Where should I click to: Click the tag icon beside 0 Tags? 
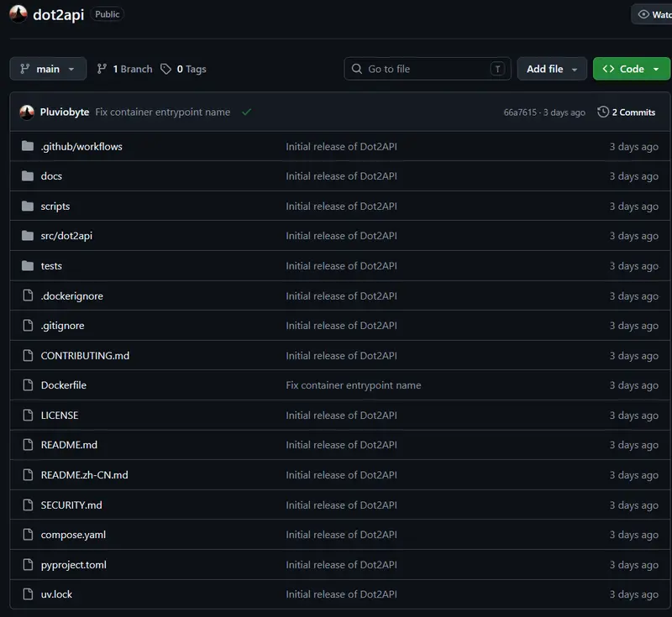point(165,69)
